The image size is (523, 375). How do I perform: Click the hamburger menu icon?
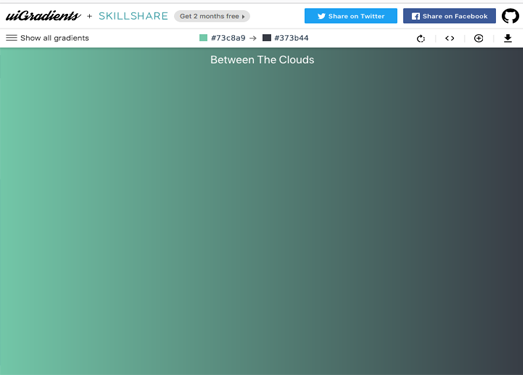(x=11, y=38)
